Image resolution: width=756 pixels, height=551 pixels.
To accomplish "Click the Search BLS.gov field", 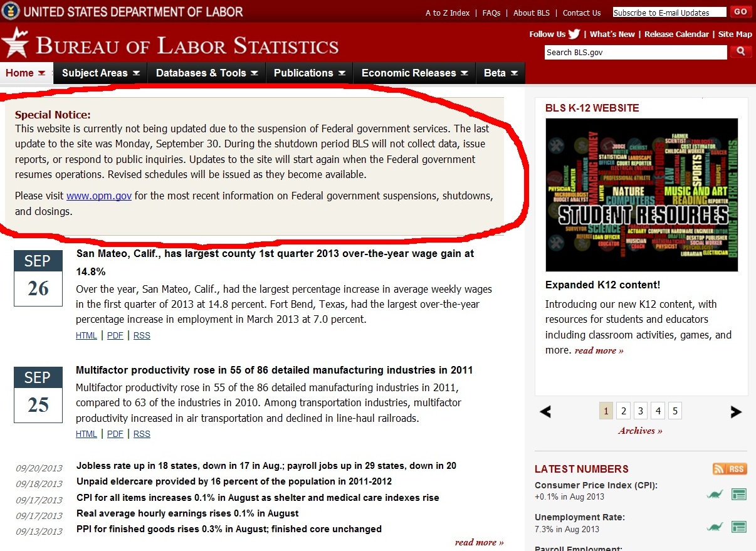I will tap(636, 52).
